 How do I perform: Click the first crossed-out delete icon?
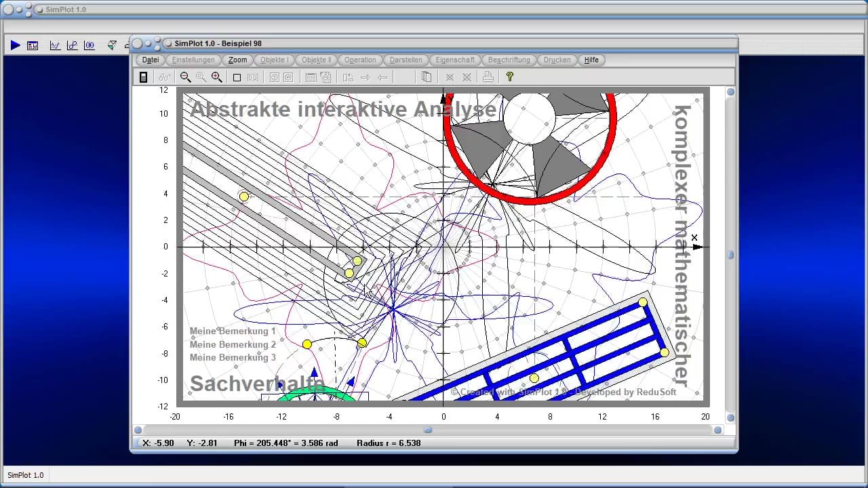pyautogui.click(x=450, y=78)
